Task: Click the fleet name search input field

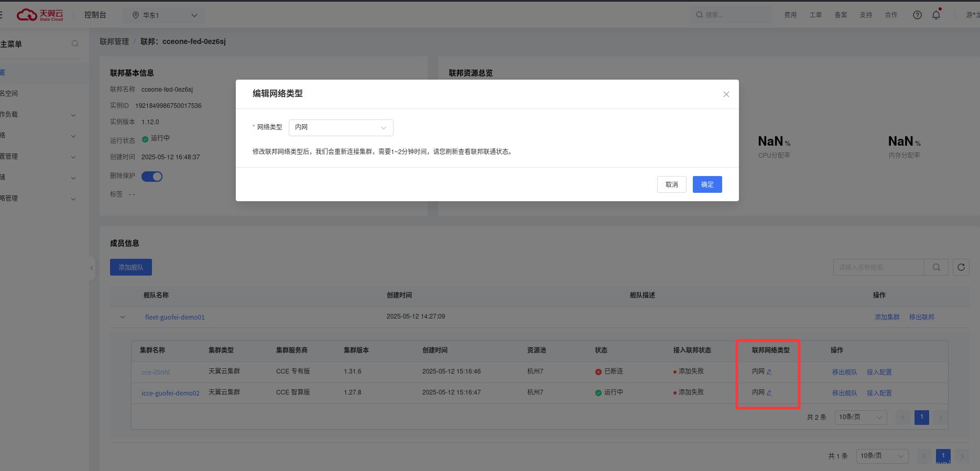Action: (878, 267)
